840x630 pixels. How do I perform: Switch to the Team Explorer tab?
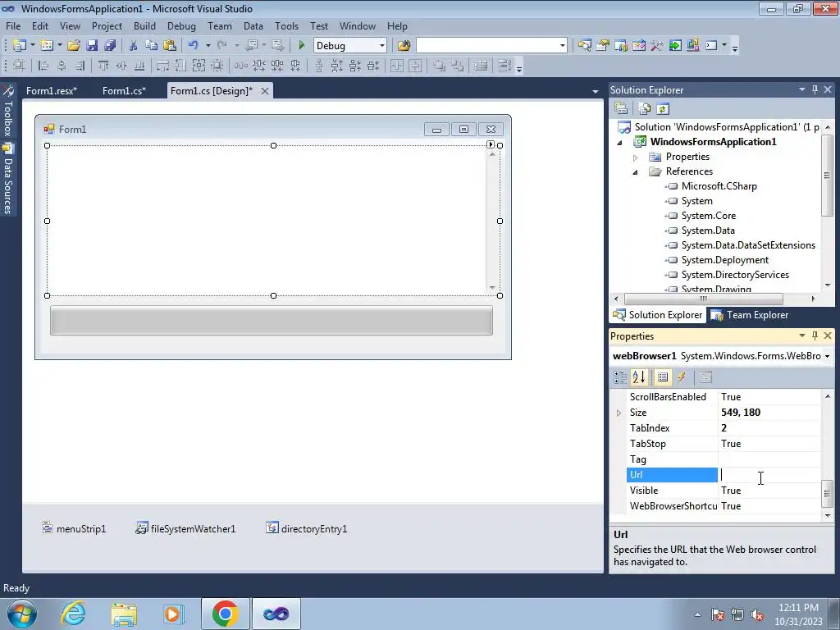point(750,315)
